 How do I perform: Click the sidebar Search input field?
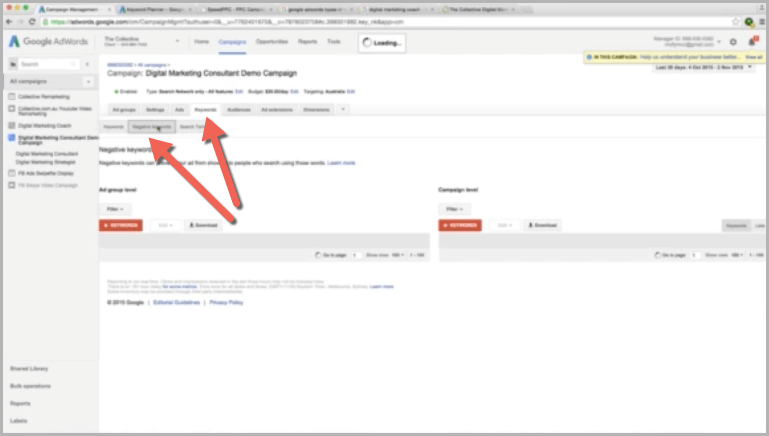(47, 64)
